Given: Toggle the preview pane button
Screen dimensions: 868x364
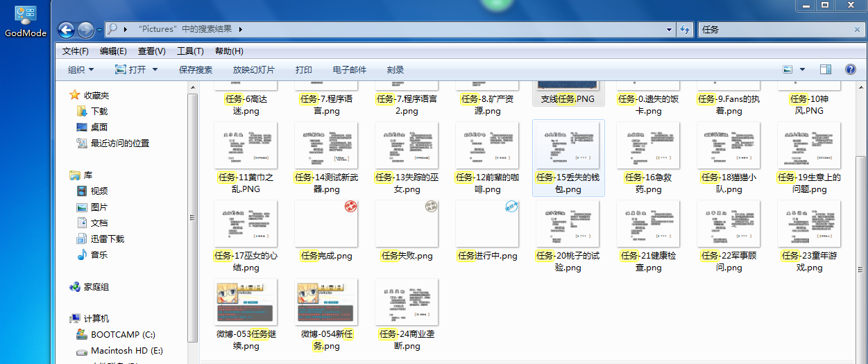Looking at the screenshot, I should pyautogui.click(x=826, y=69).
